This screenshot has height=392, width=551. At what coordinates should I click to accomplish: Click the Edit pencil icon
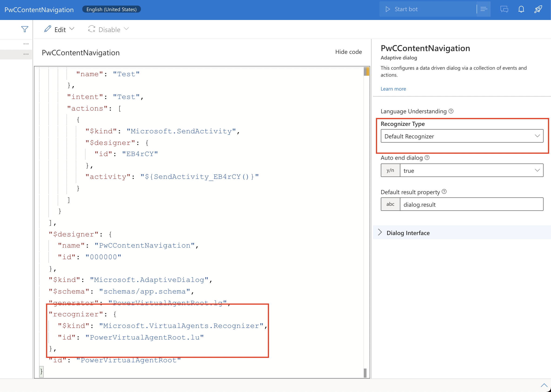pyautogui.click(x=48, y=29)
